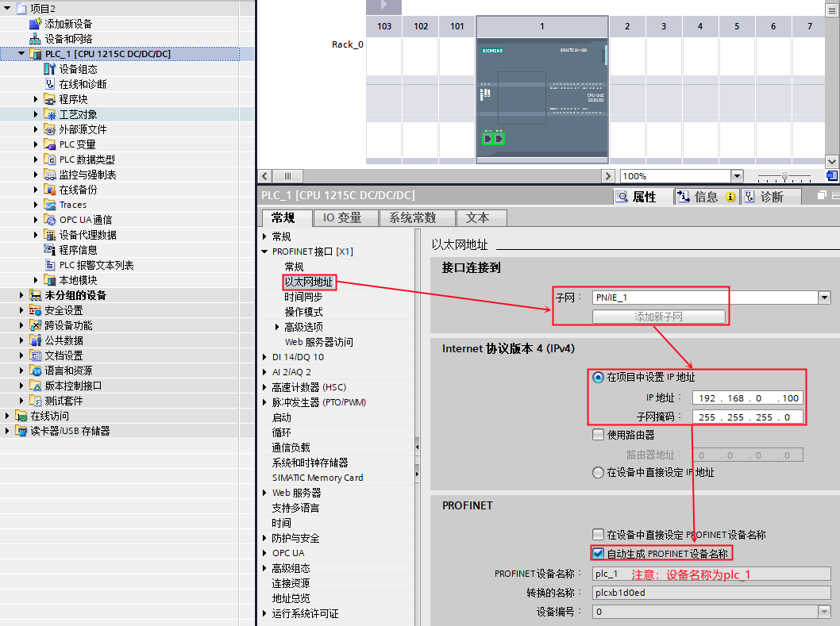Select 系统和时钟存储器 in the navigation
The image size is (840, 626).
[310, 463]
